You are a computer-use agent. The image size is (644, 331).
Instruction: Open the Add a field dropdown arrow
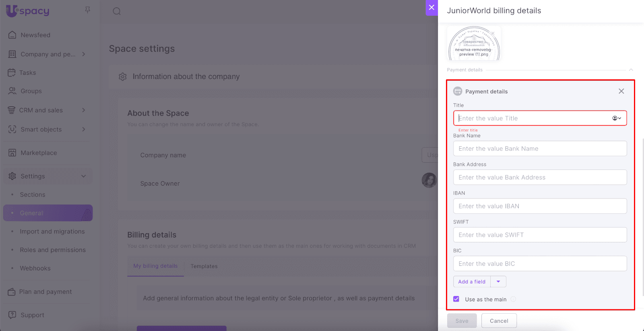(498, 281)
